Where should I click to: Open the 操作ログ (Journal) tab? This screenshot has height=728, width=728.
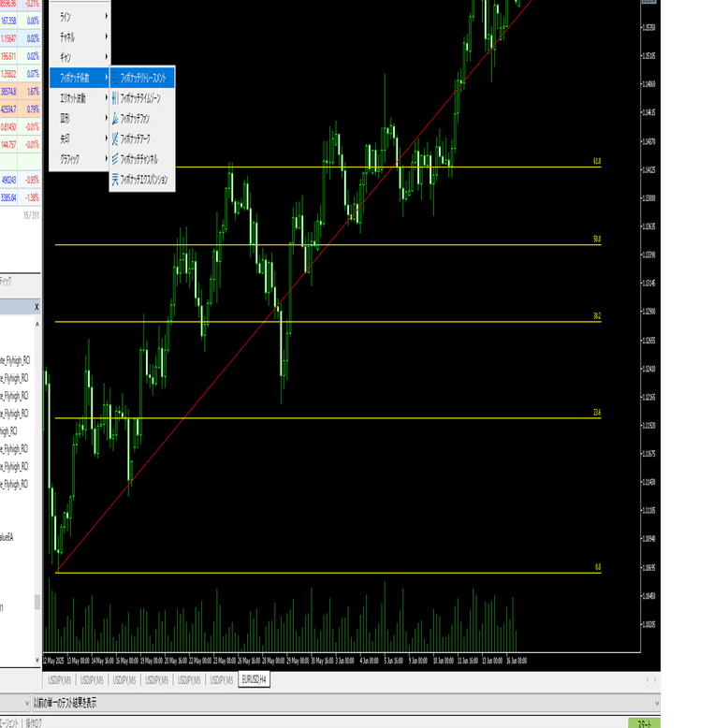coord(34,723)
